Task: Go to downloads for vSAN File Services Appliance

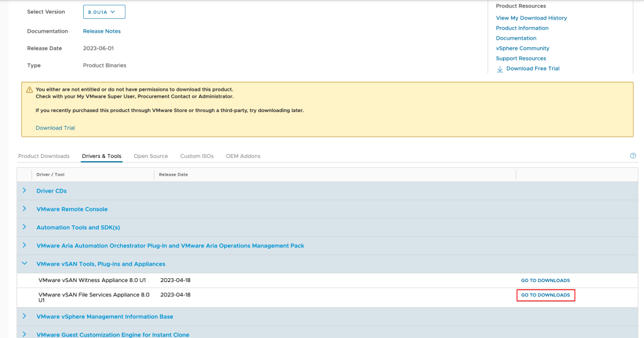Action: [x=545, y=295]
